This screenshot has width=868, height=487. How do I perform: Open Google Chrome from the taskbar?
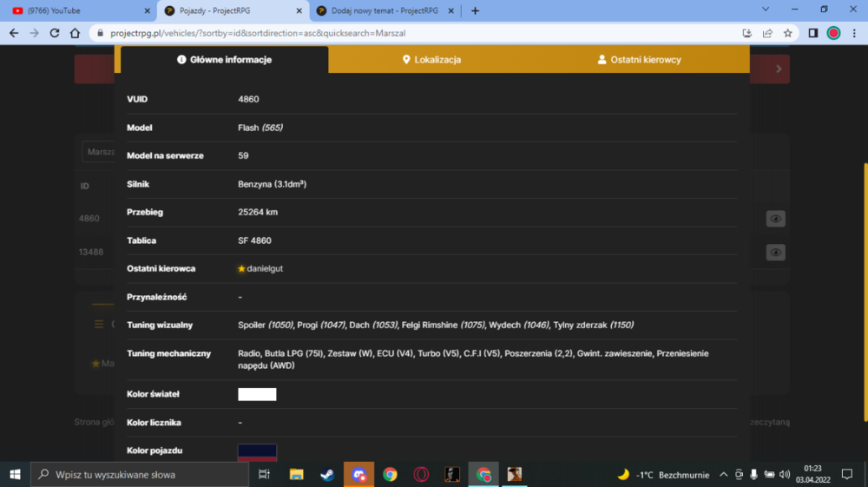click(390, 474)
